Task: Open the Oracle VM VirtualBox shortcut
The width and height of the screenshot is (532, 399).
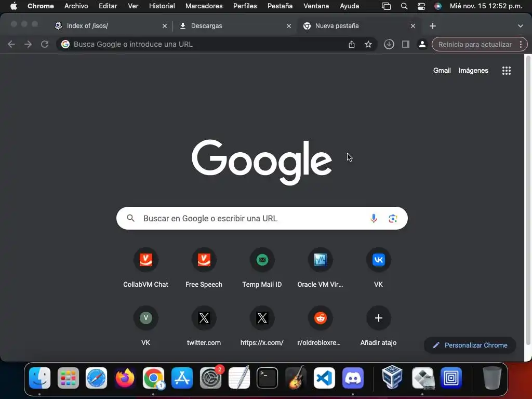Action: click(320, 269)
